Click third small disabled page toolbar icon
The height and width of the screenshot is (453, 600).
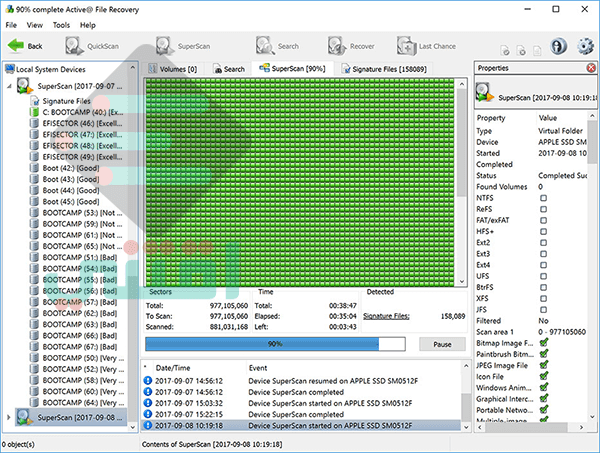538,50
